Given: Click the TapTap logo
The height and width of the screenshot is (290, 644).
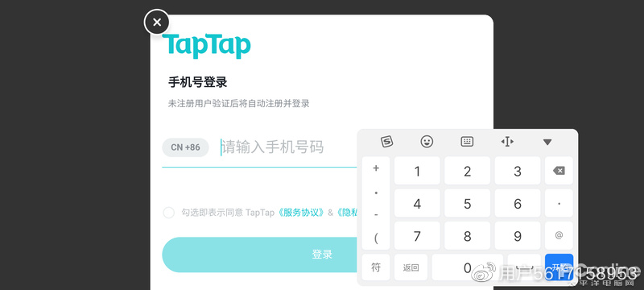Looking at the screenshot, I should point(207,46).
